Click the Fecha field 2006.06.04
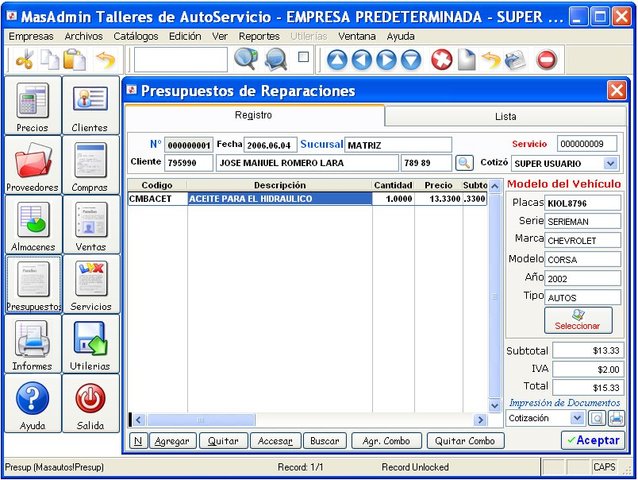This screenshot has width=638, height=480. 270,145
